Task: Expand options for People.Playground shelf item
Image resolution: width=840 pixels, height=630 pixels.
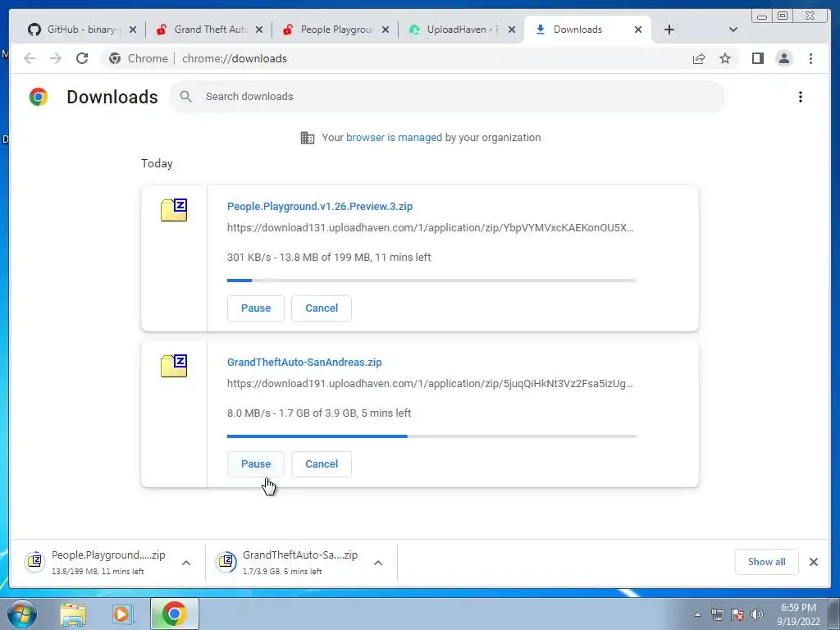Action: pyautogui.click(x=186, y=563)
